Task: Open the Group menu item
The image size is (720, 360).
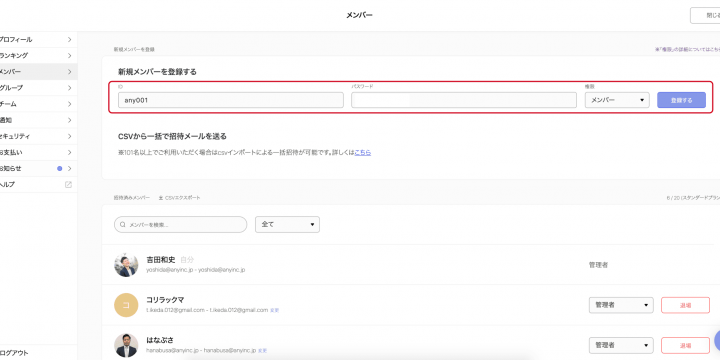Action: (x=38, y=88)
